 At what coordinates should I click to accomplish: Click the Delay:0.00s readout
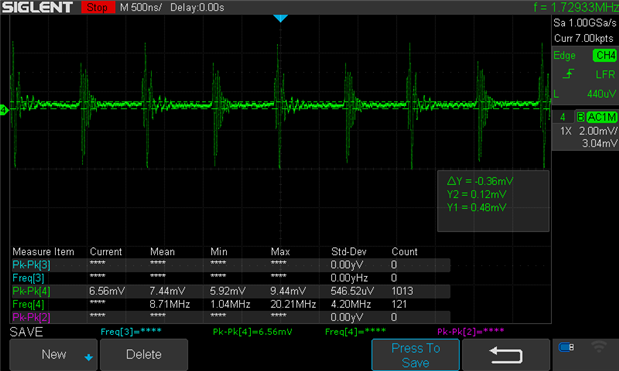click(197, 7)
